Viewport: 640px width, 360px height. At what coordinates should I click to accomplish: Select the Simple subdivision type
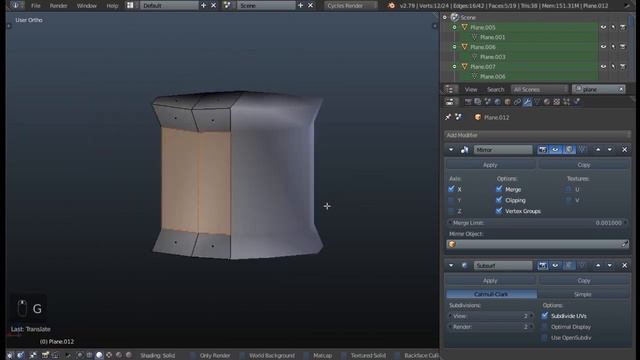pyautogui.click(x=583, y=294)
